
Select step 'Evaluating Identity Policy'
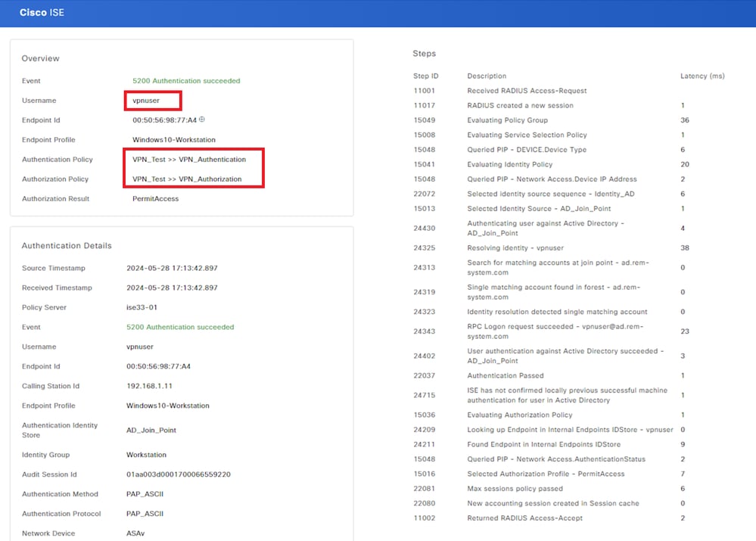point(509,164)
